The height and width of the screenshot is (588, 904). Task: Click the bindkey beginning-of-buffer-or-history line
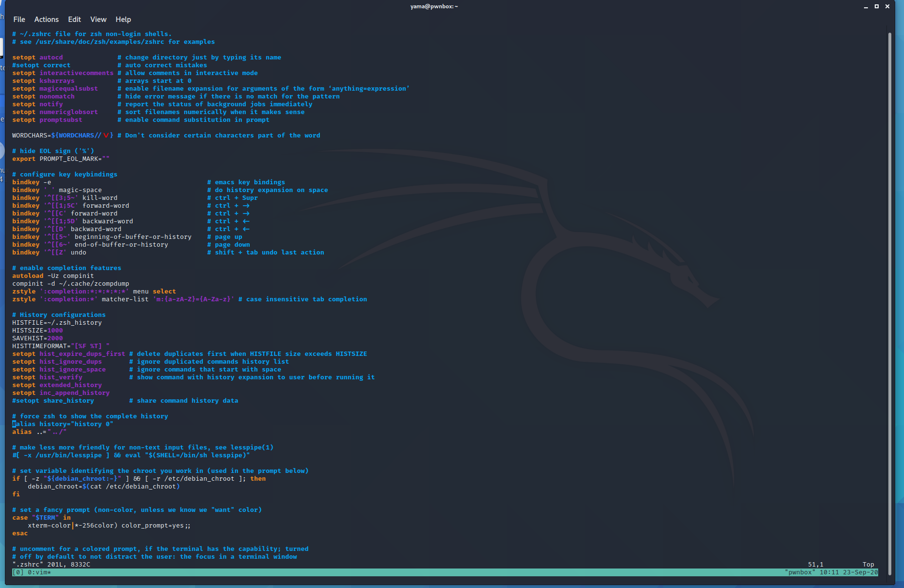coord(127,237)
